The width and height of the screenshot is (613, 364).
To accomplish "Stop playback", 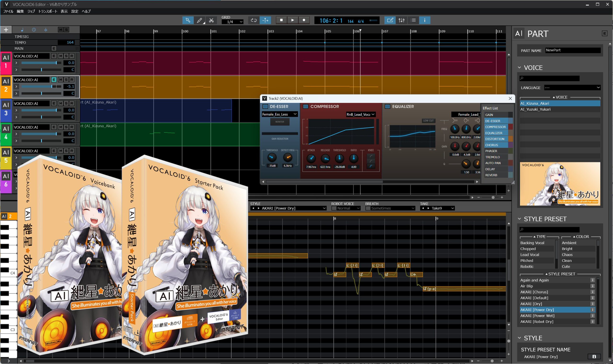I will click(281, 20).
